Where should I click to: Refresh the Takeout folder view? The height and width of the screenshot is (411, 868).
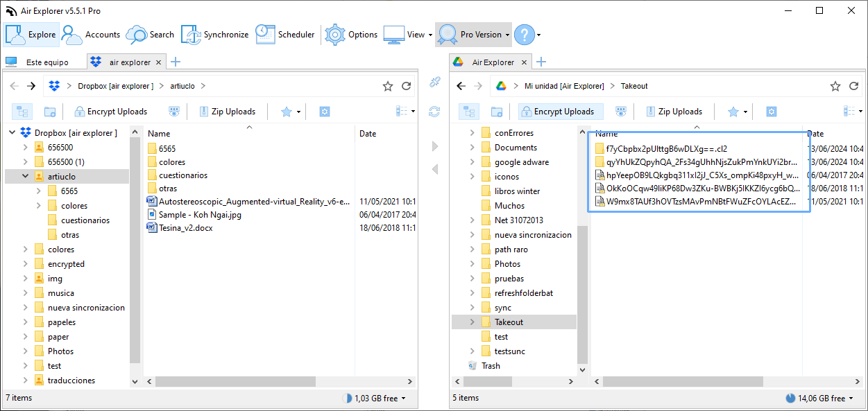pos(853,85)
